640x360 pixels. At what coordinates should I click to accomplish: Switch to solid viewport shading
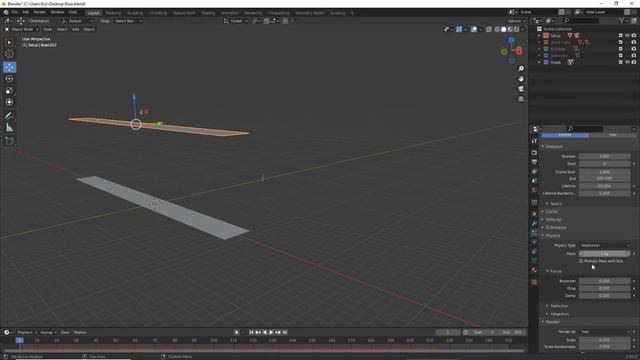[x=504, y=29]
